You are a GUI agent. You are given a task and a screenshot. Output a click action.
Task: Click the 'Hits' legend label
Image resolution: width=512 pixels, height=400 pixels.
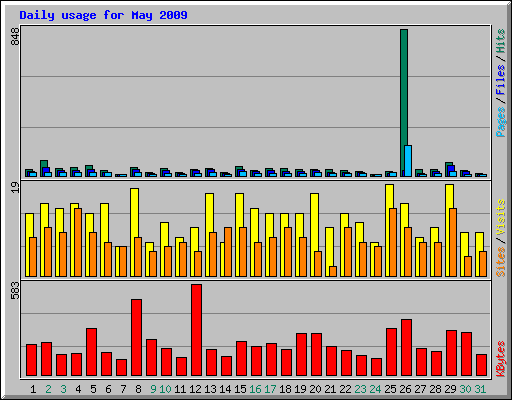(x=500, y=41)
